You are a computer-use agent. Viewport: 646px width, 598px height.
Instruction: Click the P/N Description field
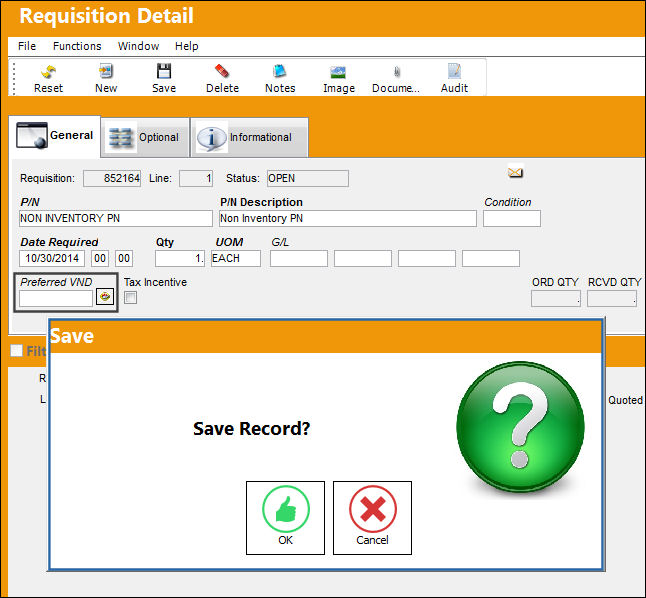(348, 218)
